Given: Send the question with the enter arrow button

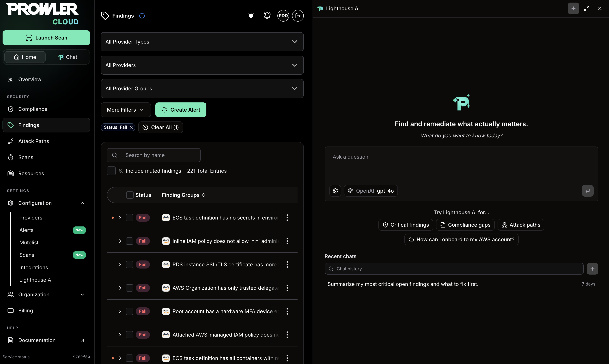Looking at the screenshot, I should [588, 191].
